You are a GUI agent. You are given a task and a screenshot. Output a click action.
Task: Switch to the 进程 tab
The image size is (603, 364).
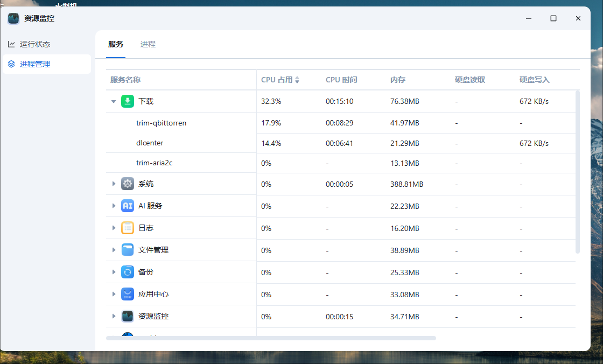click(148, 44)
